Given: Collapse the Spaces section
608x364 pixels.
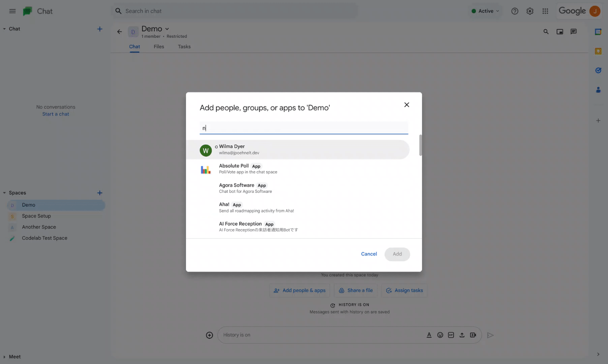Looking at the screenshot, I should [x=4, y=192].
